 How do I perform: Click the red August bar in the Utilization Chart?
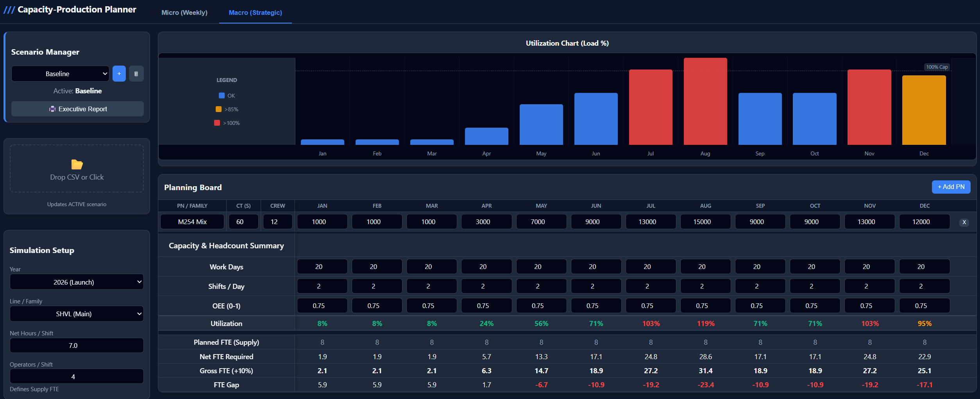click(x=705, y=102)
